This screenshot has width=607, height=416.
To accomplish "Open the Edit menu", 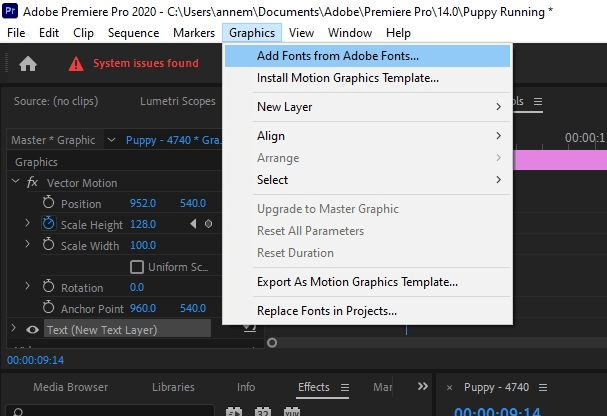I will click(x=49, y=33).
